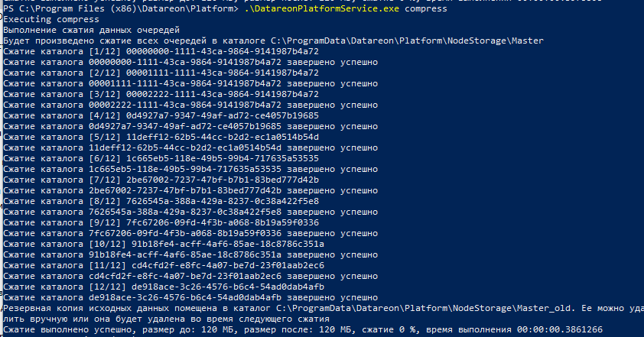The width and height of the screenshot is (644, 337).
Task: Click the [12/12] progress marker
Action: [102, 287]
